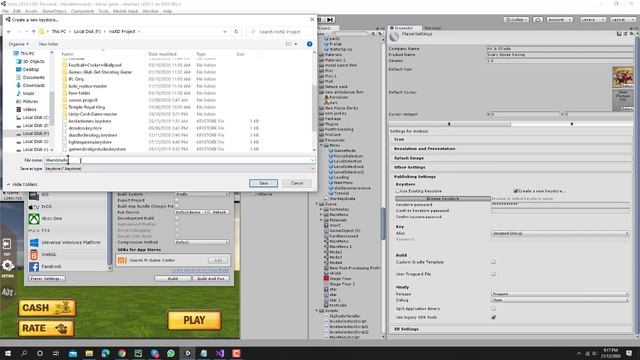Click the Search HARD Project field
The height and width of the screenshot is (360, 640).
(x=280, y=31)
